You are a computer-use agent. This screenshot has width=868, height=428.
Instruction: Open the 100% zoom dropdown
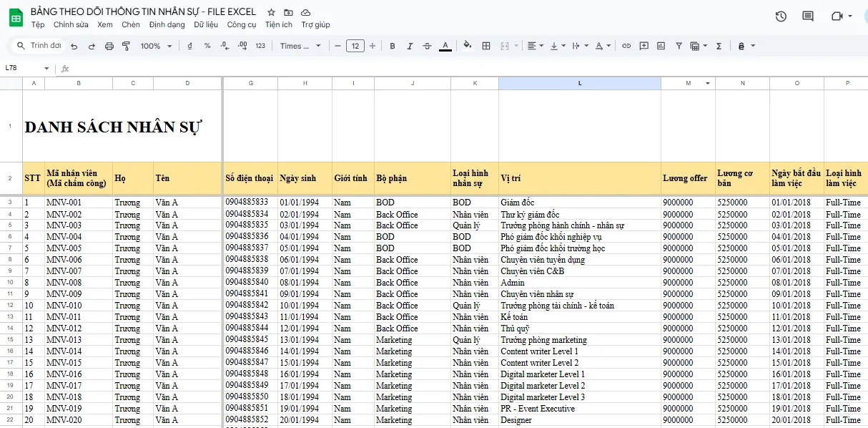[x=157, y=46]
